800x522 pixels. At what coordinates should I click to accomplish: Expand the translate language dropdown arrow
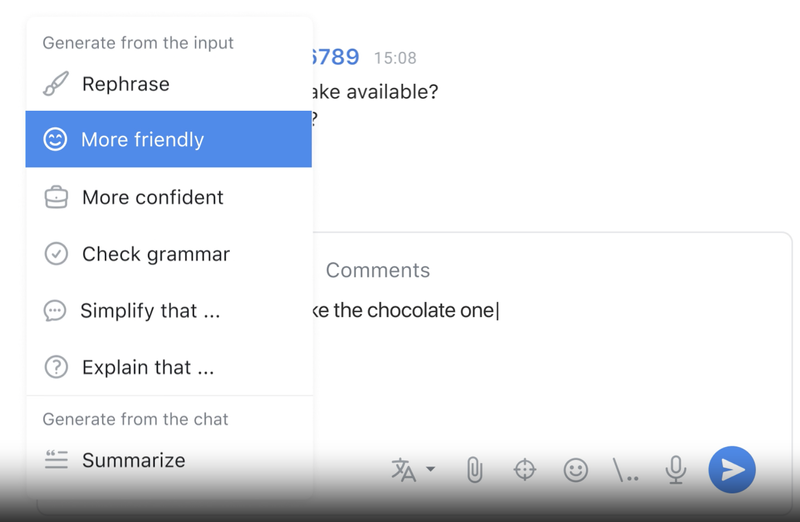coord(431,469)
